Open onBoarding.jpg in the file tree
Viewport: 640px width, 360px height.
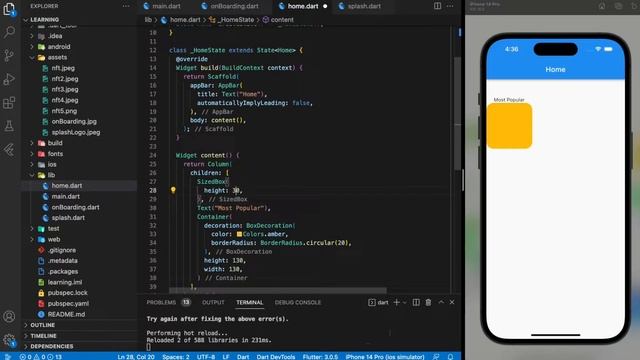tap(74, 121)
